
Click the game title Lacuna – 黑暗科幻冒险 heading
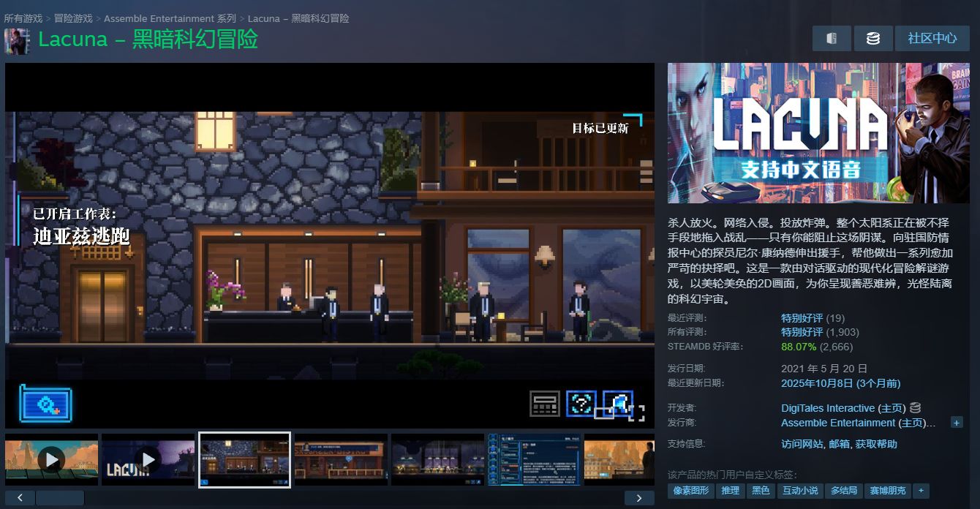(x=148, y=39)
